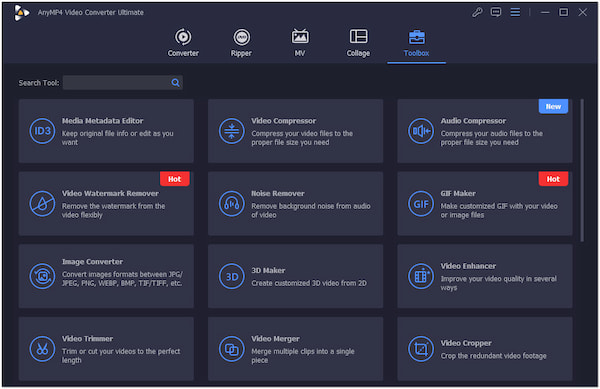The image size is (600, 389).
Task: Click 'Convert images formats between JPG' text
Action: coord(122,279)
